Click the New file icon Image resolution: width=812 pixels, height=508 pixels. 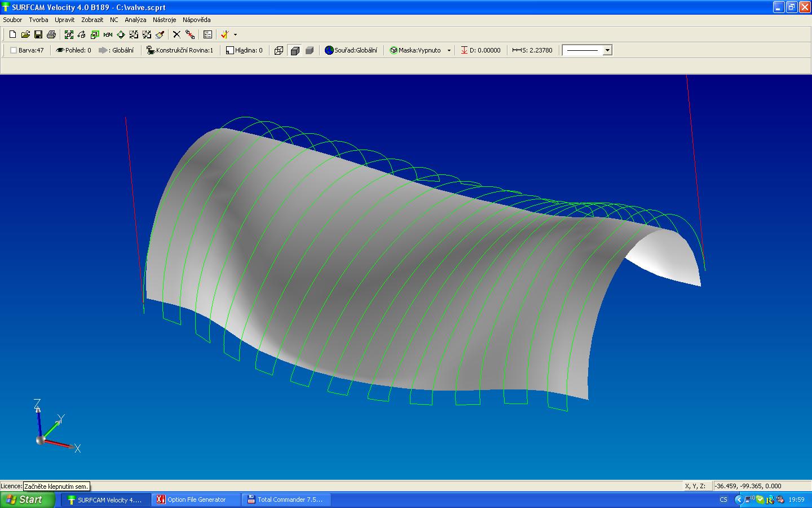(x=12, y=34)
